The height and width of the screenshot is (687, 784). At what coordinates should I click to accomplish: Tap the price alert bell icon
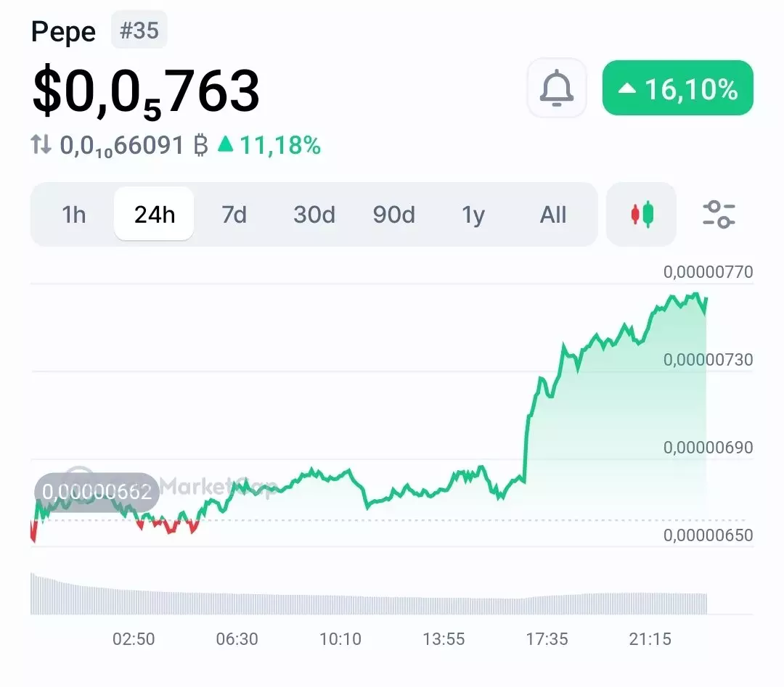point(557,89)
